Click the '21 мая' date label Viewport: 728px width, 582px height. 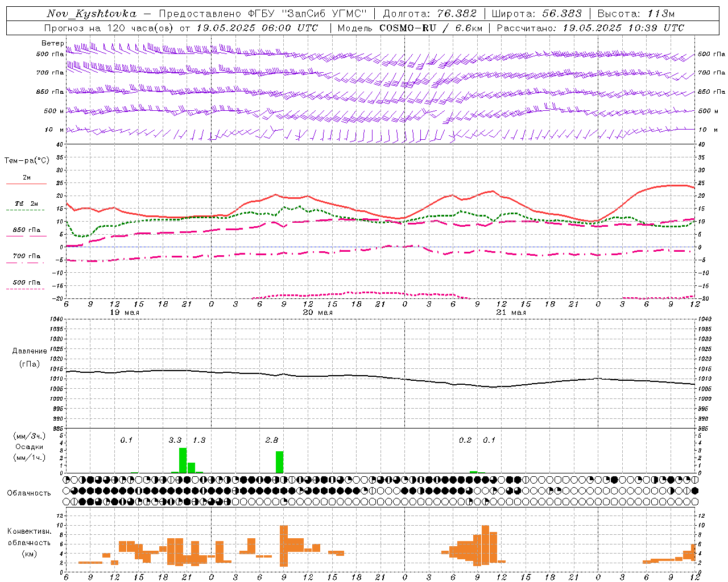click(x=511, y=313)
